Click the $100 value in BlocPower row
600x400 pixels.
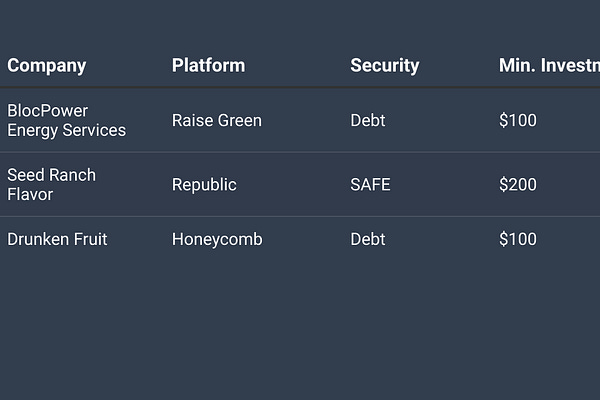point(518,121)
